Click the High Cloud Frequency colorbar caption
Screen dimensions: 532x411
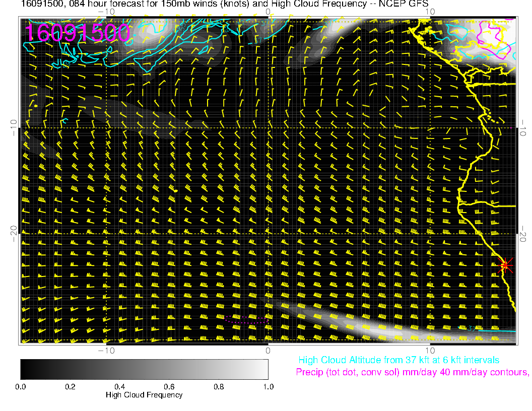(144, 395)
